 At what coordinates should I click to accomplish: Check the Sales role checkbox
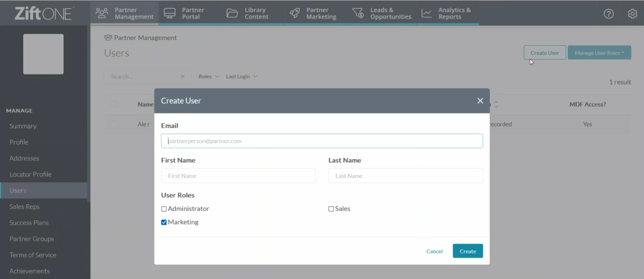click(x=331, y=209)
